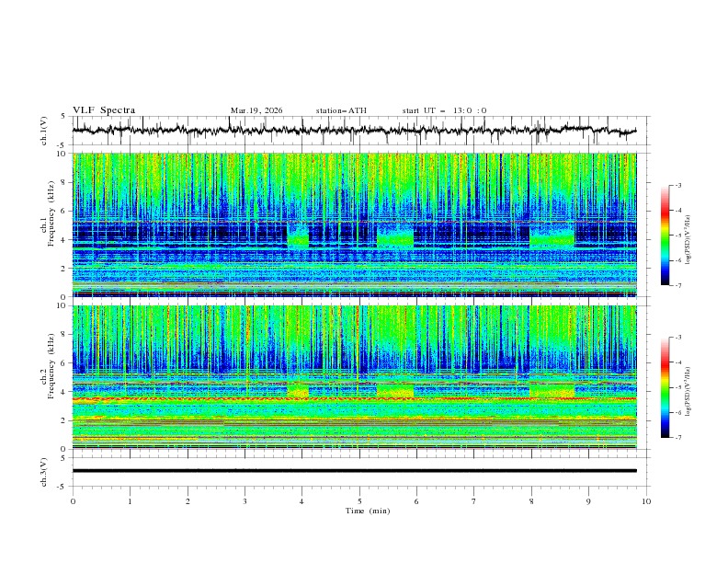Click the "5" tick on the time axis
The height and width of the screenshot is (563, 728).
click(359, 501)
